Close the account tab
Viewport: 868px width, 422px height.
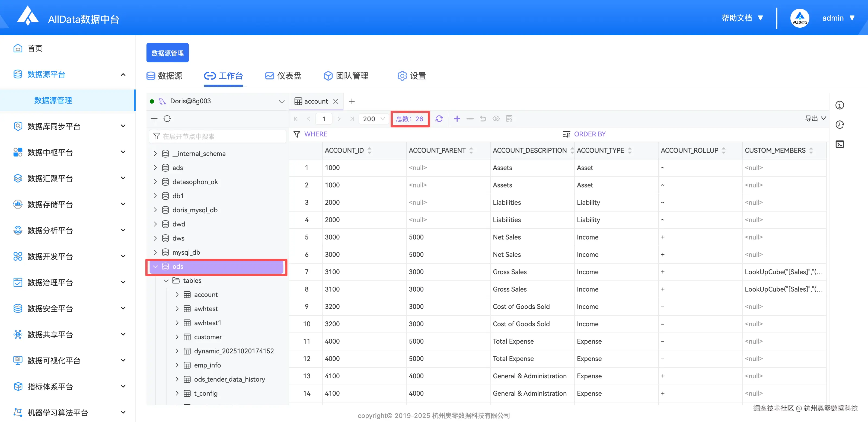tap(336, 101)
